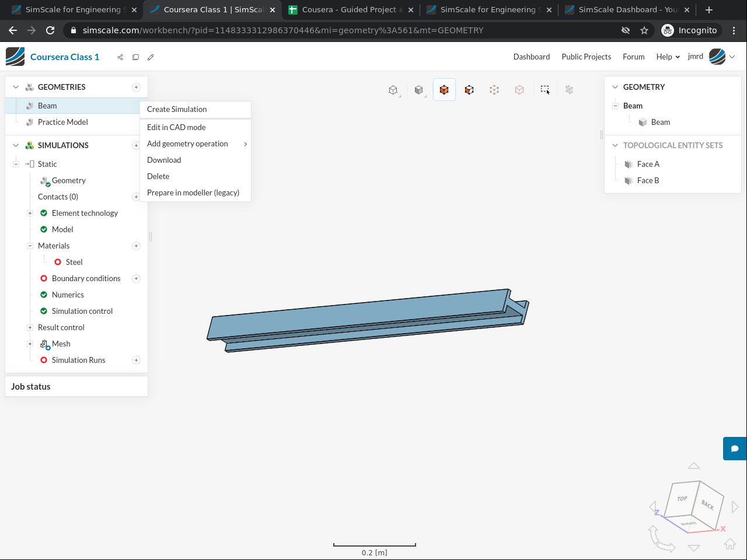
Task: Add a boundary condition with plus button
Action: tap(136, 279)
